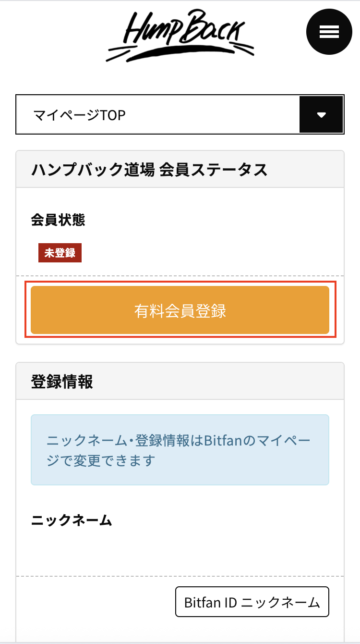
Task: Click the bold ニックネーム field label
Action: [x=72, y=520]
